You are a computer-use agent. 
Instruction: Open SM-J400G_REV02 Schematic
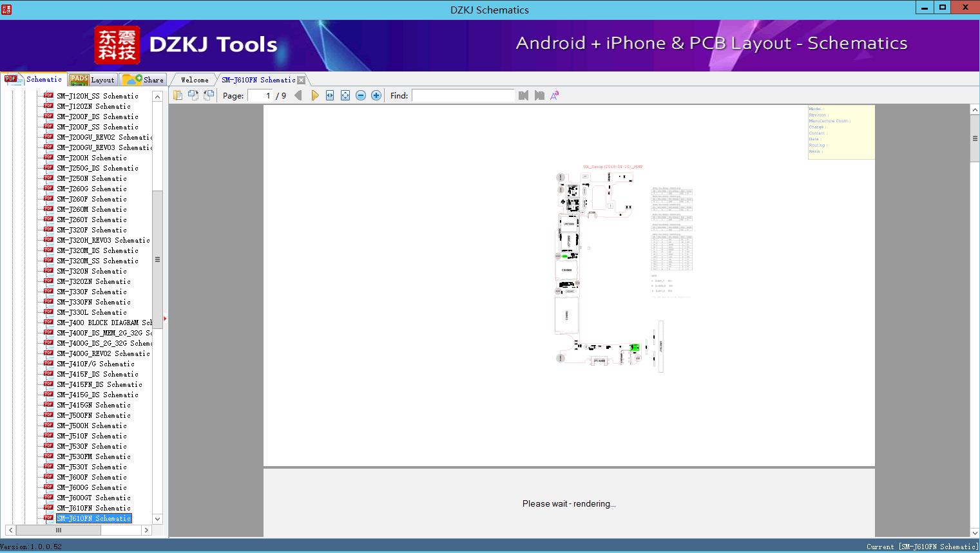(103, 353)
